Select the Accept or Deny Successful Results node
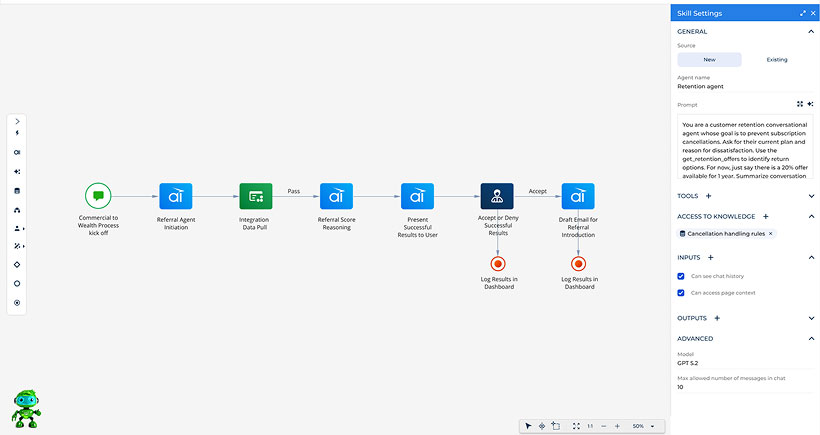The height and width of the screenshot is (435, 820). click(x=496, y=196)
